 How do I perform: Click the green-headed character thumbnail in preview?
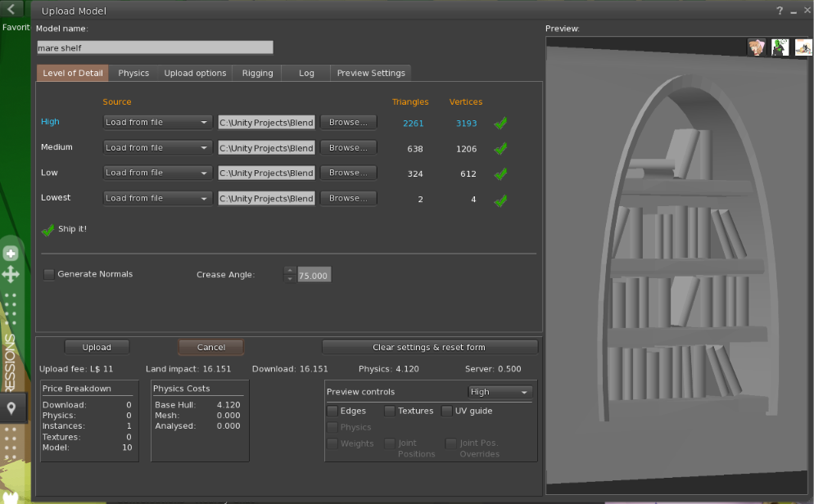coord(780,47)
